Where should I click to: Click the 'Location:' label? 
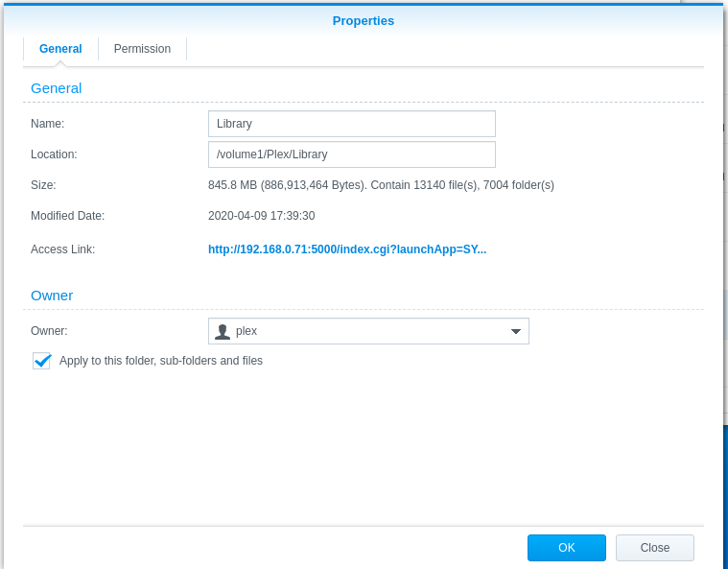pos(54,154)
